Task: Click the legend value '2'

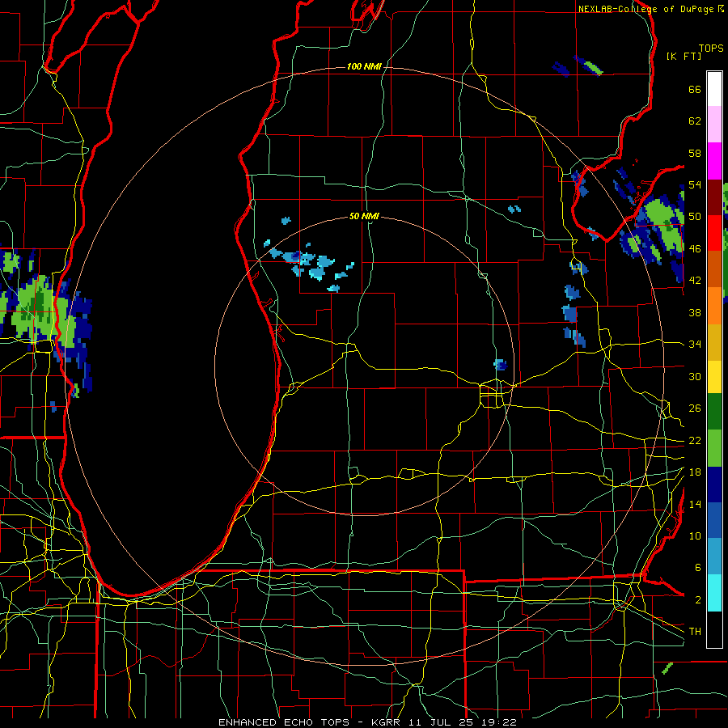Action: pyautogui.click(x=697, y=600)
